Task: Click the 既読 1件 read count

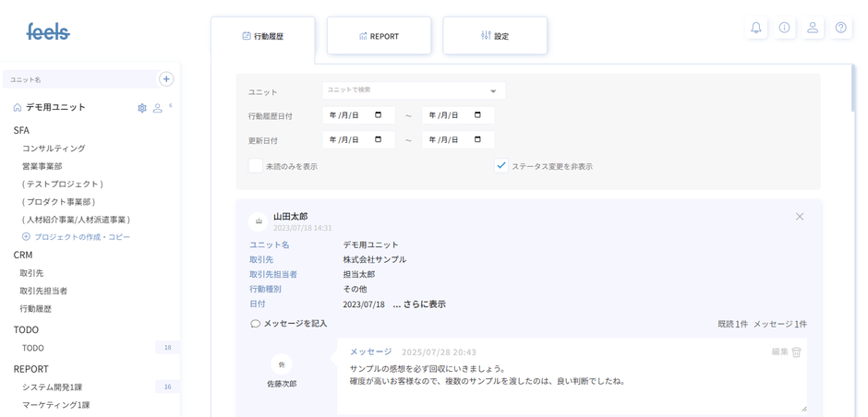Action: 733,324
